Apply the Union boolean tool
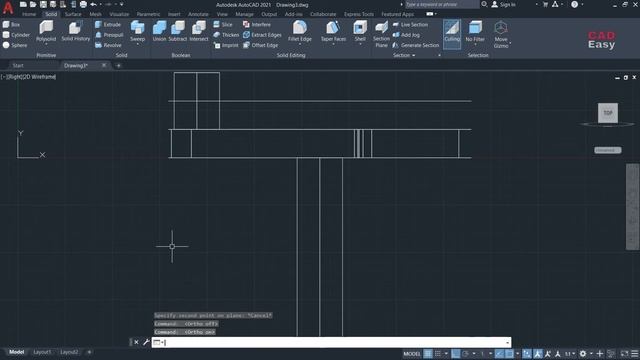 (x=159, y=31)
